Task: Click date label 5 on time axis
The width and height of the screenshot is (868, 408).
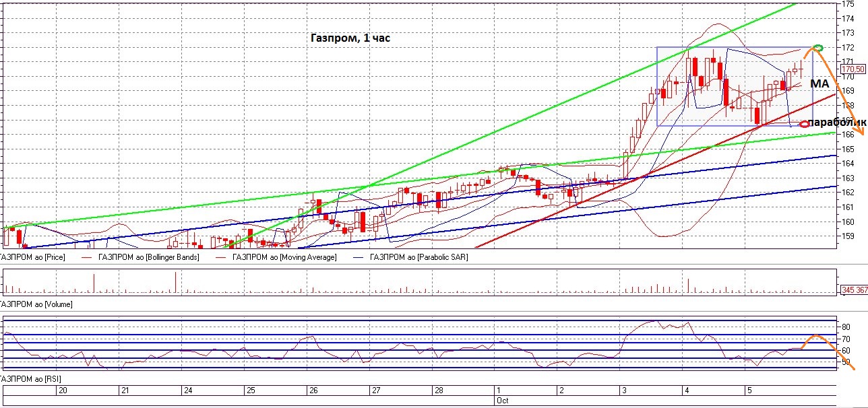Action: (749, 390)
